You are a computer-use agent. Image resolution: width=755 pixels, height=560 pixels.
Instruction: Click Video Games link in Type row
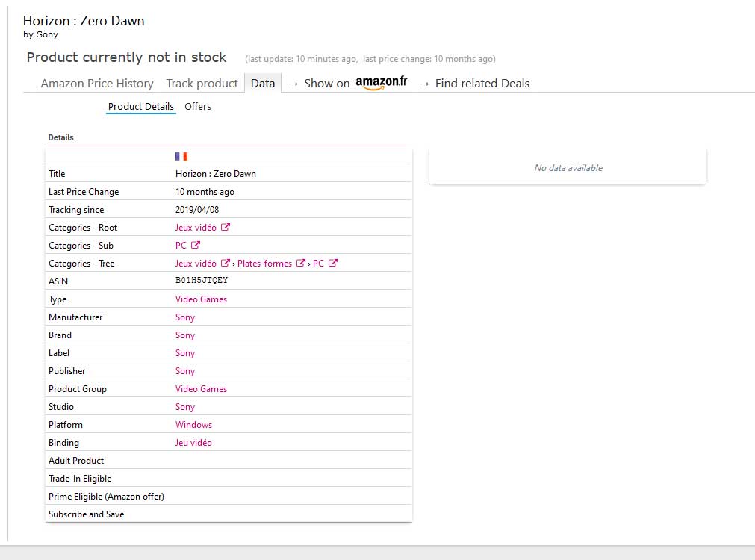(201, 299)
